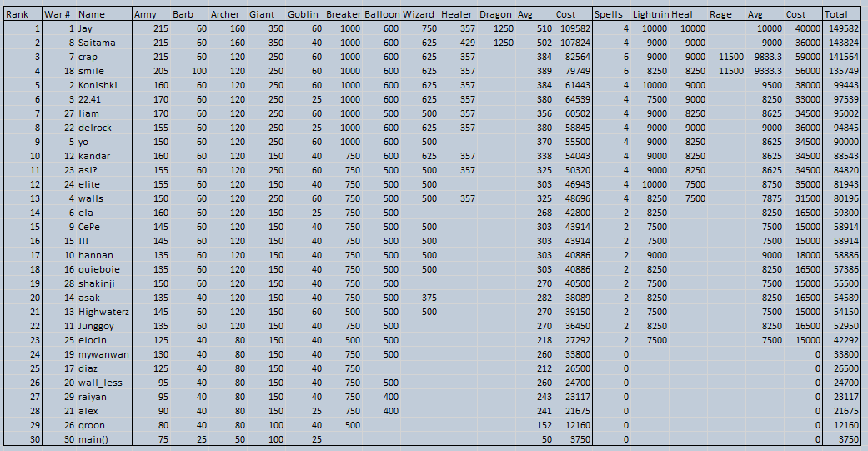868x451 pixels.
Task: Select the name cell 'main()'
Action: (x=93, y=440)
